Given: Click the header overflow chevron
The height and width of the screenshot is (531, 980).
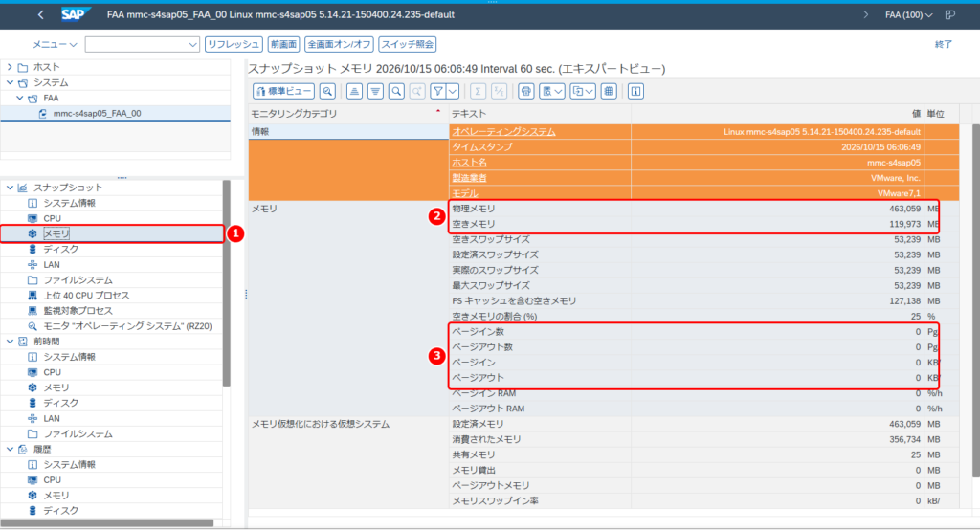Looking at the screenshot, I should click(865, 15).
